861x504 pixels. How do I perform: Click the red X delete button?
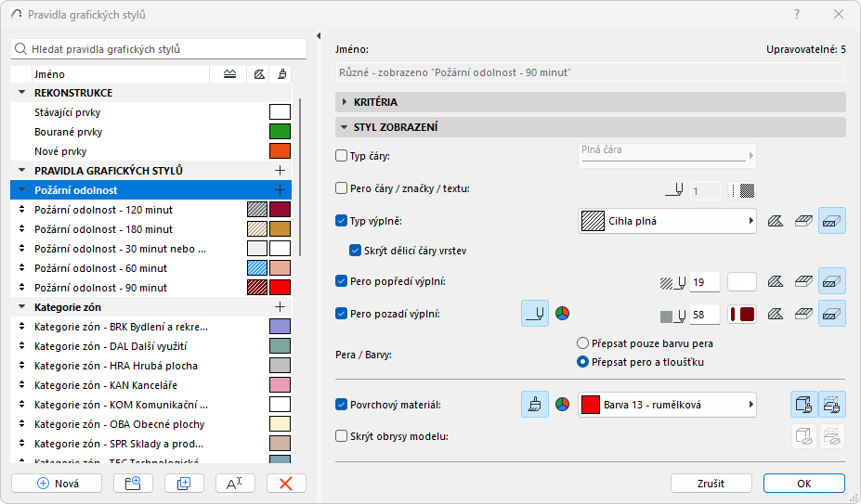pos(286,483)
